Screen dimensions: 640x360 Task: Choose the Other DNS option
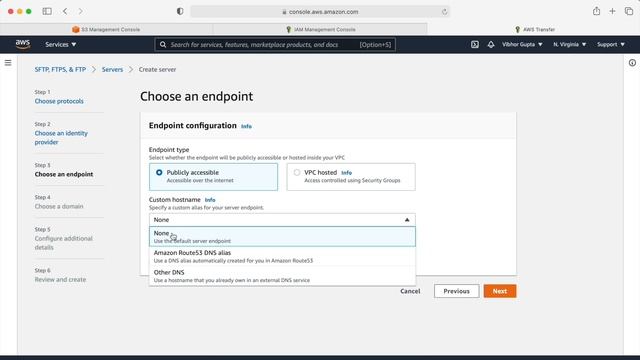tap(282, 276)
